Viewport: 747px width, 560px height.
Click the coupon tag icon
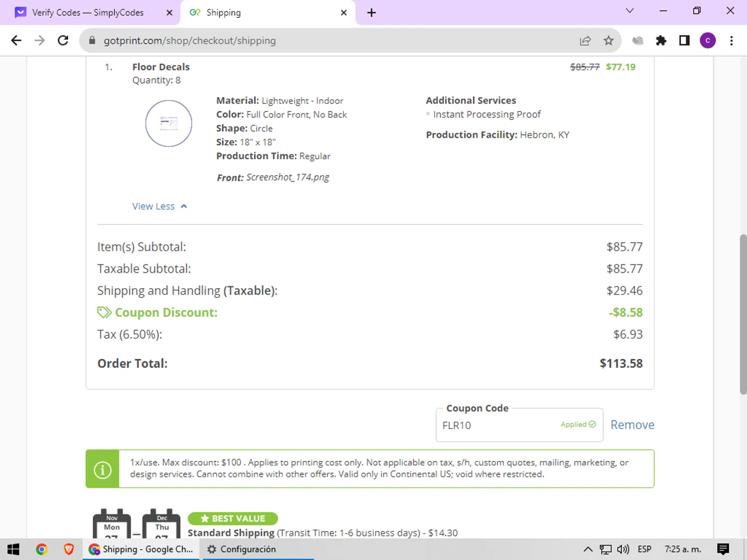104,312
